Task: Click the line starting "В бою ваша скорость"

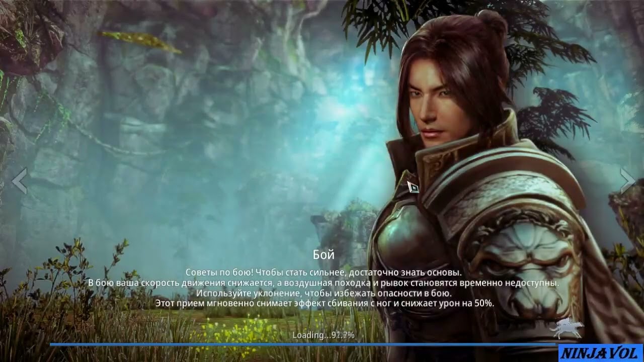Action: pos(324,283)
